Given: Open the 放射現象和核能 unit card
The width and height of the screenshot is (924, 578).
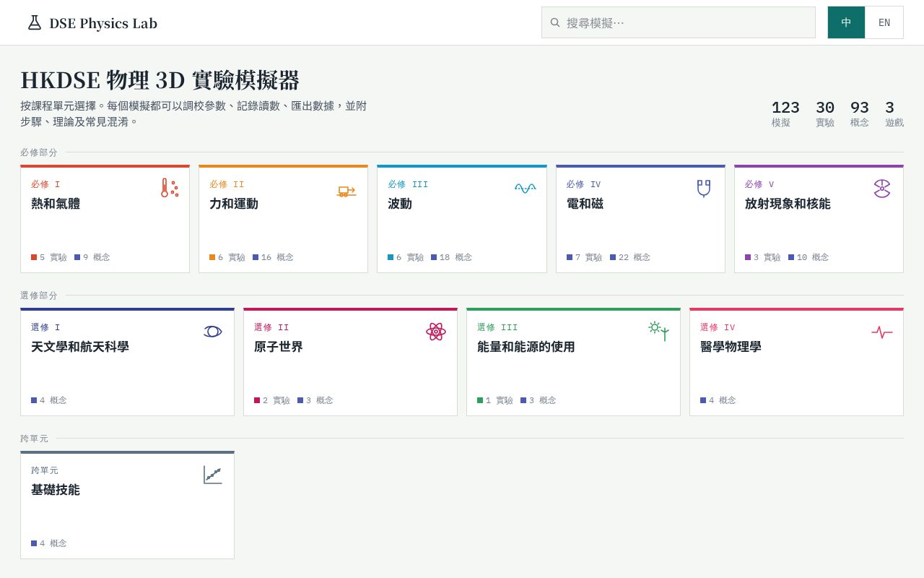Looking at the screenshot, I should tap(819, 219).
